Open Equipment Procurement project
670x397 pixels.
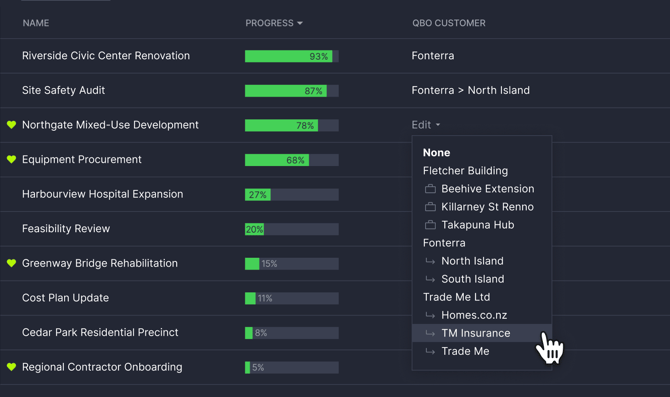coord(82,159)
